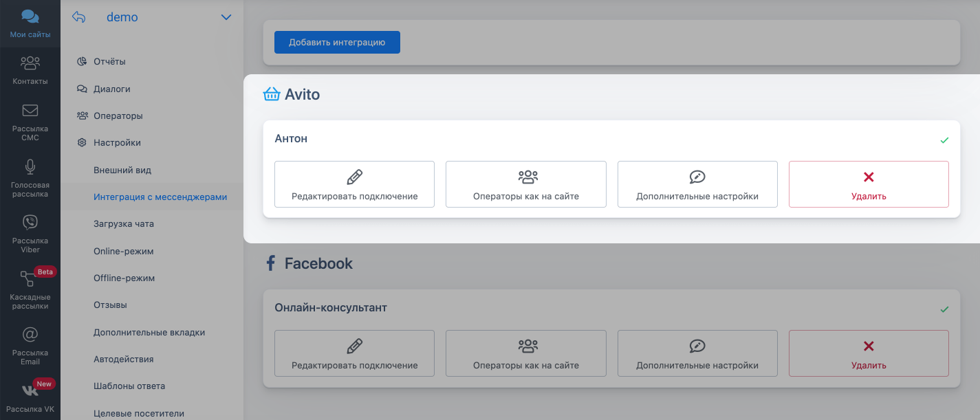Open Дополнительные настройки for Антон
Image resolution: width=980 pixels, height=420 pixels.
[x=697, y=184]
